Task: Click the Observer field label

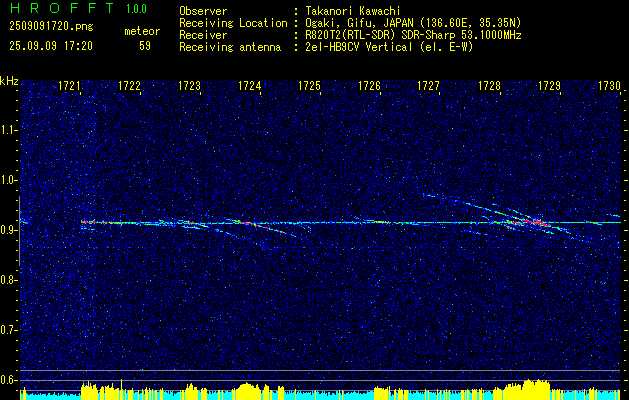Action: coord(203,11)
